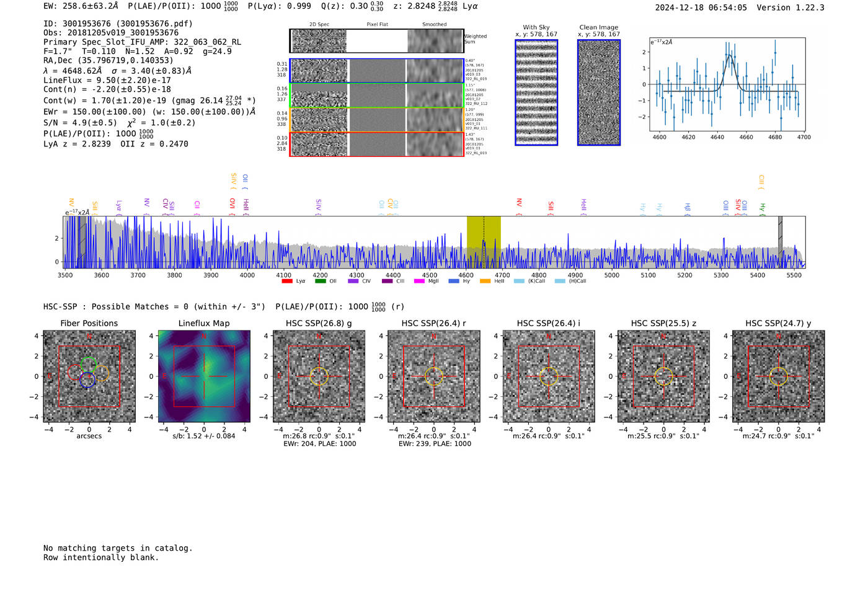Click 'EWr: 239, PLAE: 1000' under r cutout

pyautogui.click(x=435, y=444)
